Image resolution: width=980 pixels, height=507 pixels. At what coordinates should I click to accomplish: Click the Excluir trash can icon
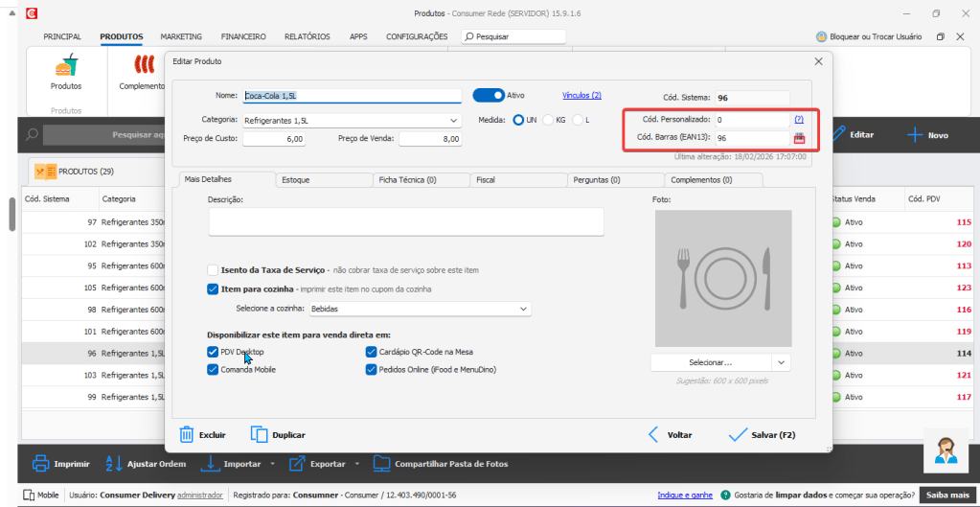coord(188,434)
